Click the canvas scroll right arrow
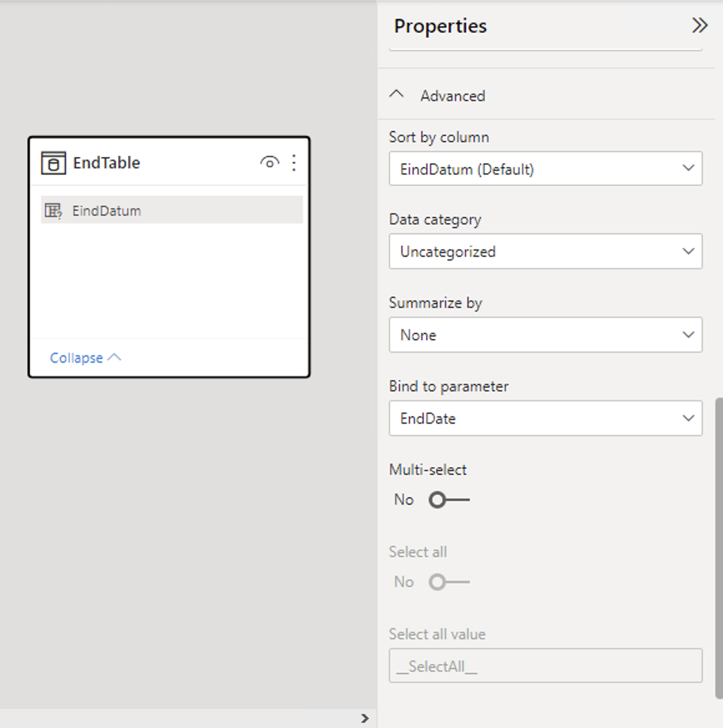Image resolution: width=723 pixels, height=728 pixels. [x=365, y=718]
